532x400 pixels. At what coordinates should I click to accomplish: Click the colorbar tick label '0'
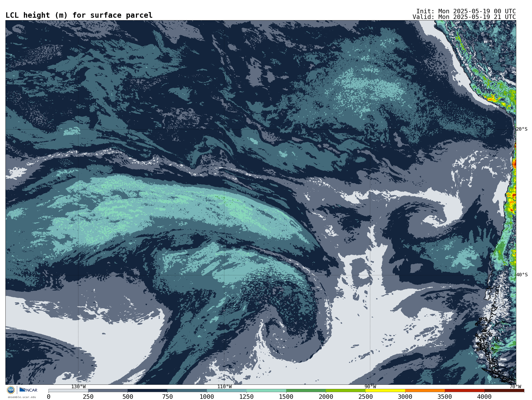click(49, 397)
